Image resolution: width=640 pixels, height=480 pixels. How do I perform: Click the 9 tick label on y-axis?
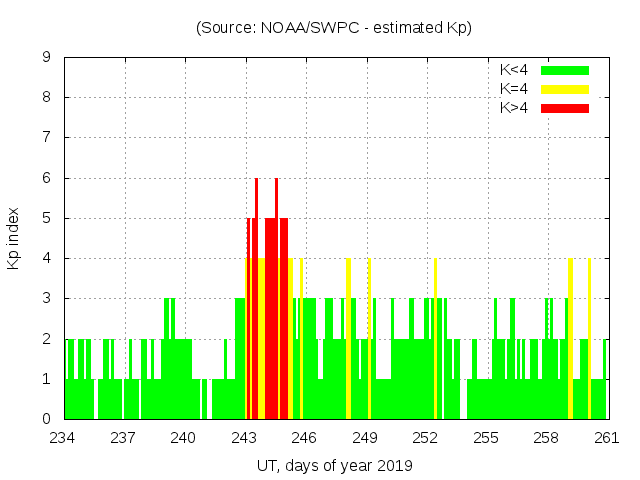coord(47,58)
